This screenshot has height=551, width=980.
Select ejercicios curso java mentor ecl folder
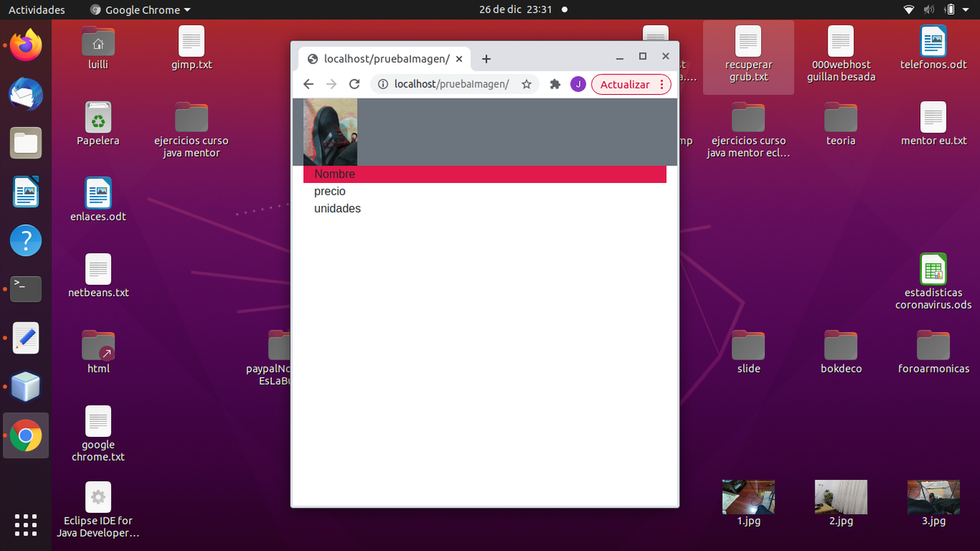749,129
